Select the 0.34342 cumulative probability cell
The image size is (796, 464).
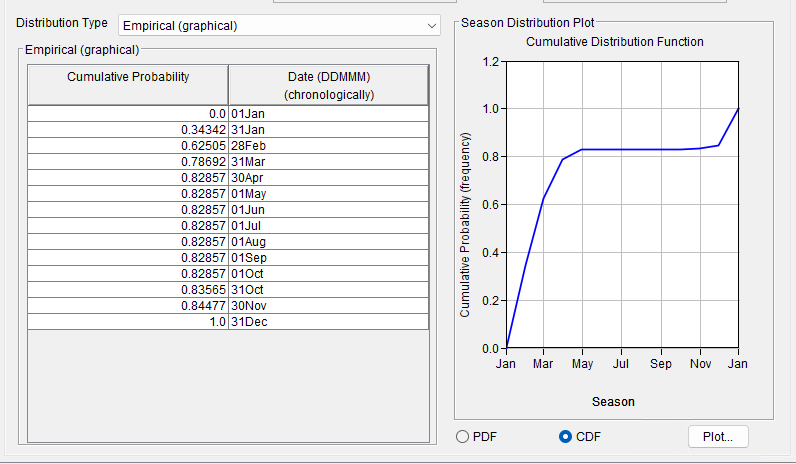(x=128, y=130)
